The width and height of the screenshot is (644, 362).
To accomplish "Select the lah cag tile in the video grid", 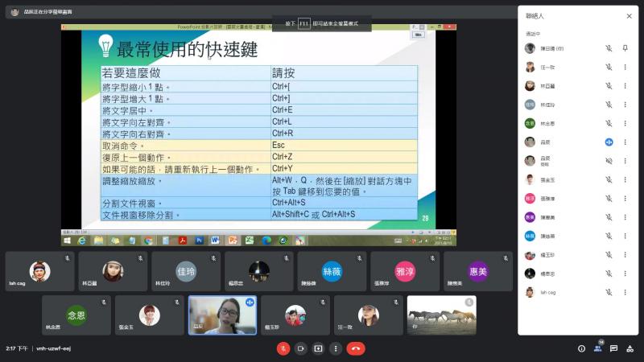I will coord(39,271).
